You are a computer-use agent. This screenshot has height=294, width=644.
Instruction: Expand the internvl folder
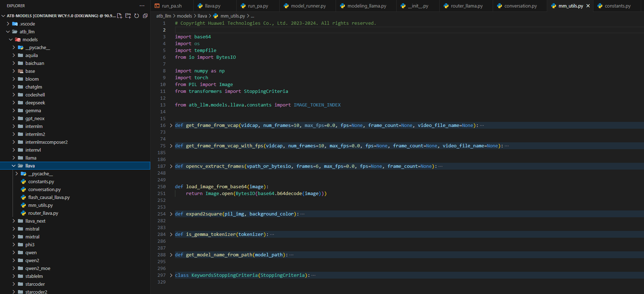[x=14, y=150]
